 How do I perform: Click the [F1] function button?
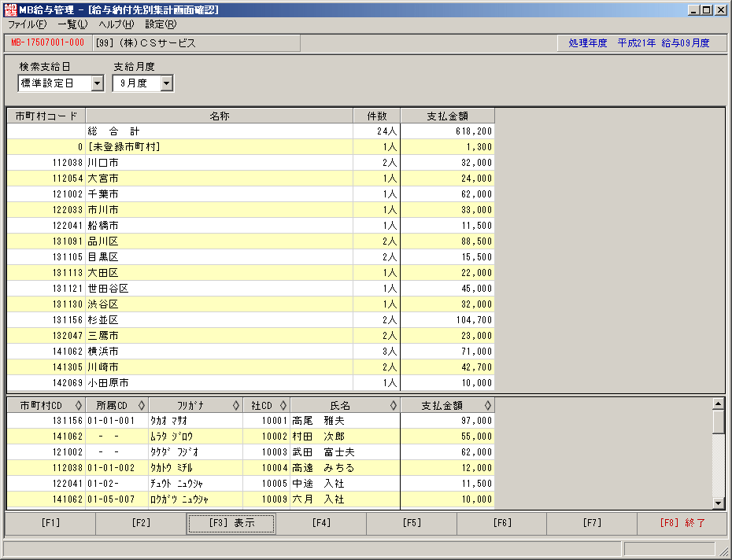click(50, 523)
